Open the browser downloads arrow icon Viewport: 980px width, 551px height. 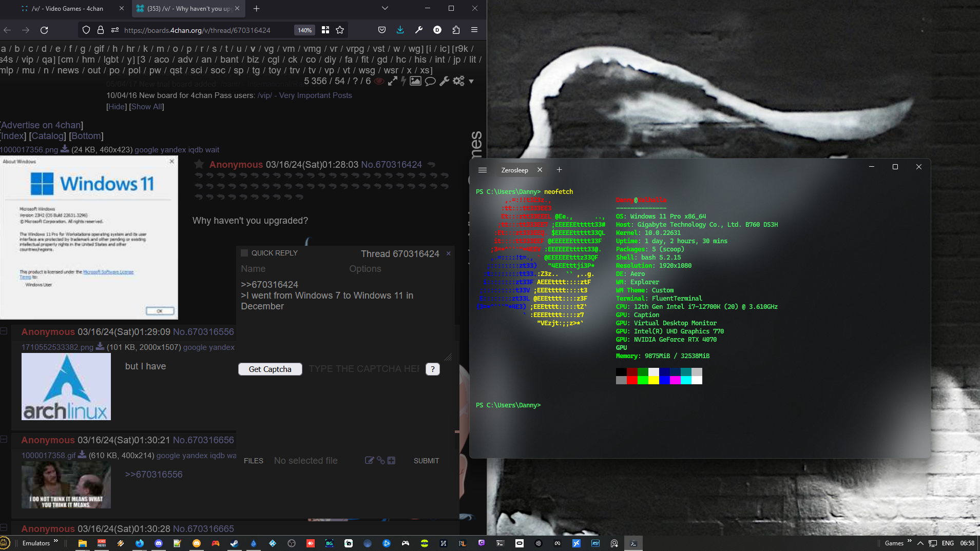tap(400, 30)
